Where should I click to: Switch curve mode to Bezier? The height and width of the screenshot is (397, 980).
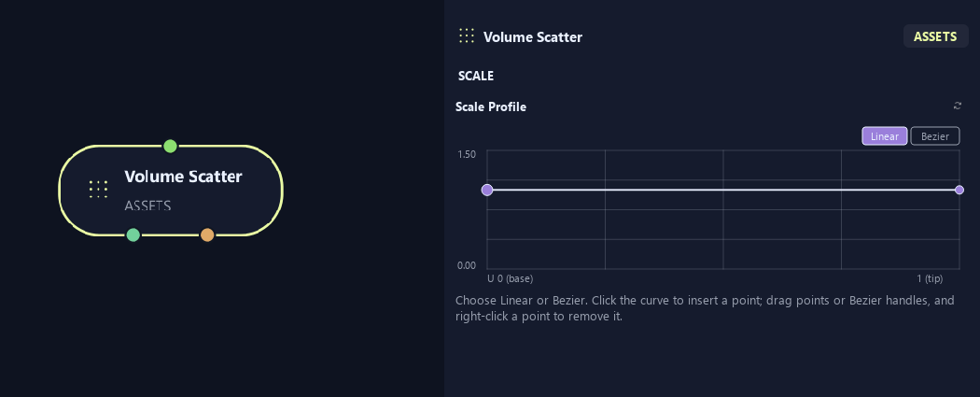pos(935,136)
